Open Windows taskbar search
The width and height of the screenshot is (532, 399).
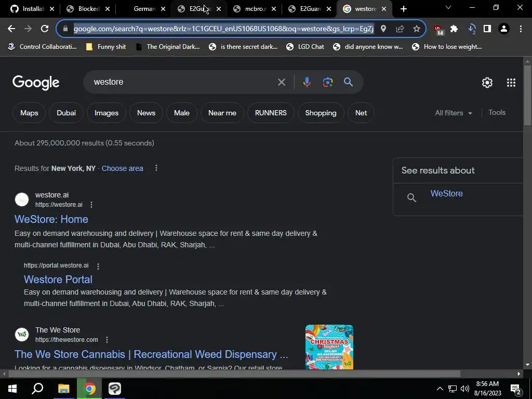point(37,389)
